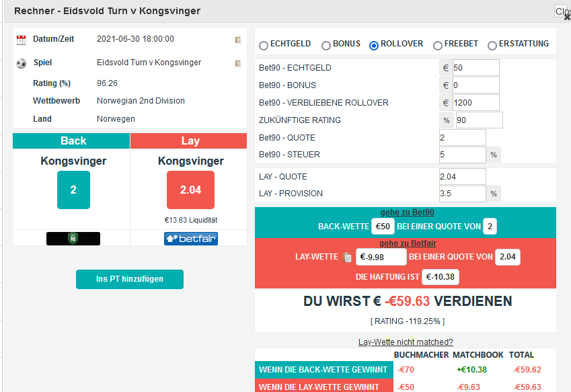The width and height of the screenshot is (571, 392).
Task: Select the ERSTATTUNG radio option
Action: pyautogui.click(x=492, y=46)
